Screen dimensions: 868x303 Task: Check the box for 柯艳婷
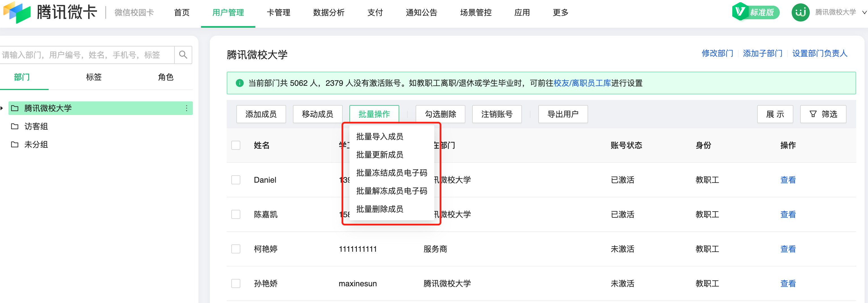pyautogui.click(x=236, y=249)
